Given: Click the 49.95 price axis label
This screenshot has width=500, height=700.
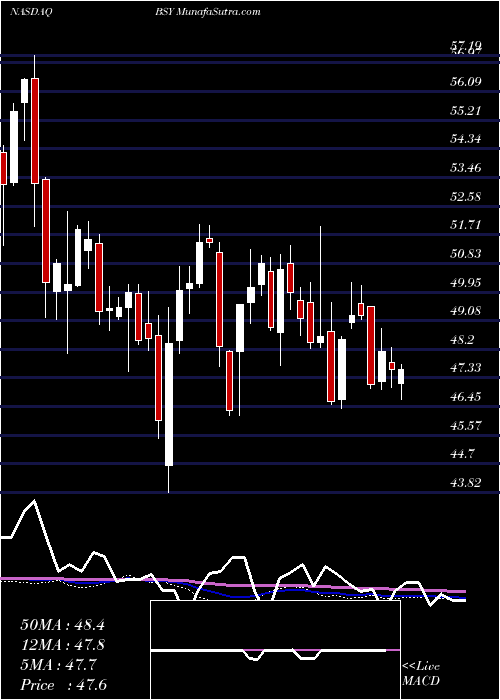Looking at the screenshot, I should [x=466, y=282].
